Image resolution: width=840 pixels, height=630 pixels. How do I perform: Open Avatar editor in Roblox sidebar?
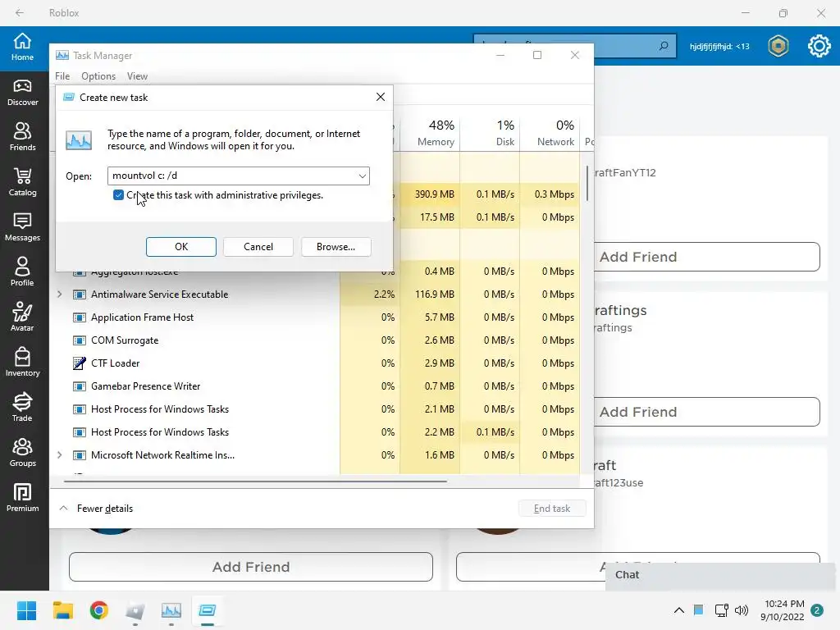pyautogui.click(x=22, y=317)
